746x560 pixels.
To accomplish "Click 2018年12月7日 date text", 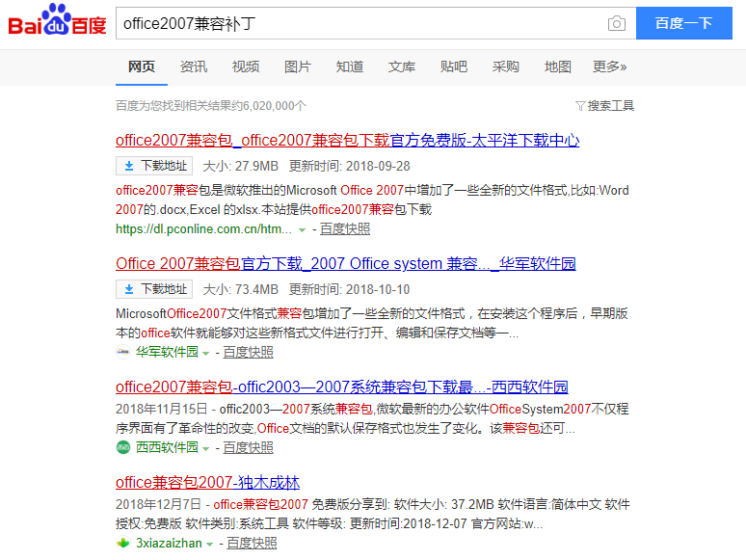I will pos(158,504).
